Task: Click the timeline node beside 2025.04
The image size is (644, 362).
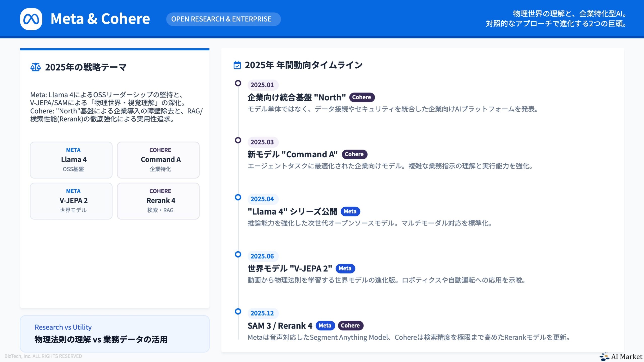Action: click(238, 197)
